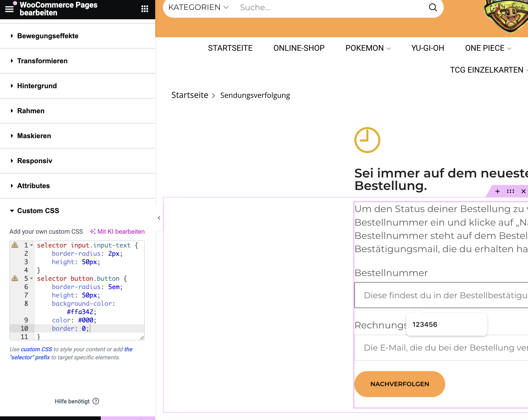
Task: Collapse the Custom CSS section
Action: (78, 211)
